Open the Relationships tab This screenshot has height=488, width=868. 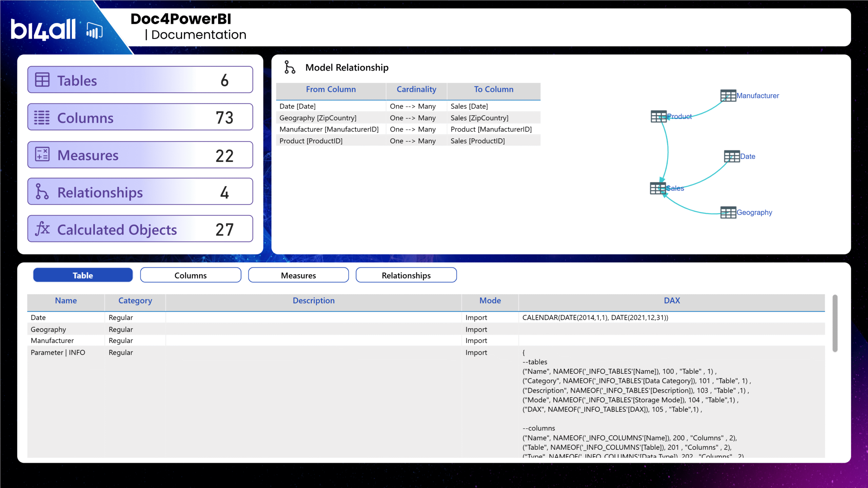click(406, 275)
